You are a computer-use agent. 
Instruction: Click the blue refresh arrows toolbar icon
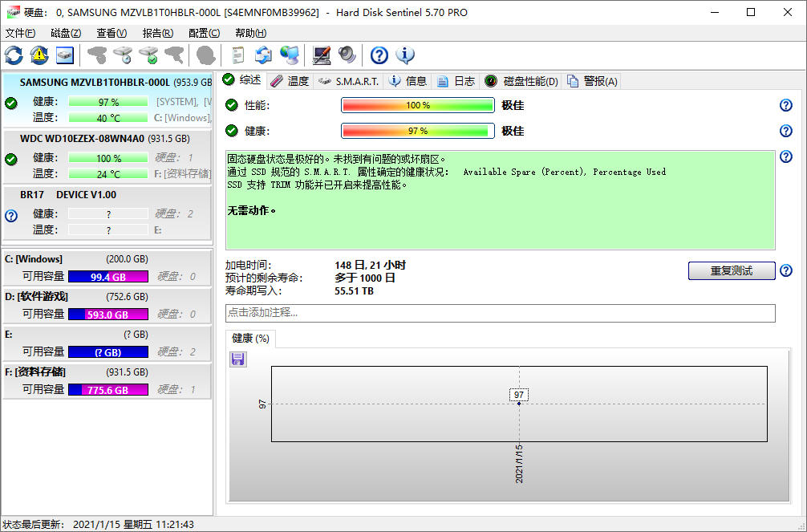14,55
